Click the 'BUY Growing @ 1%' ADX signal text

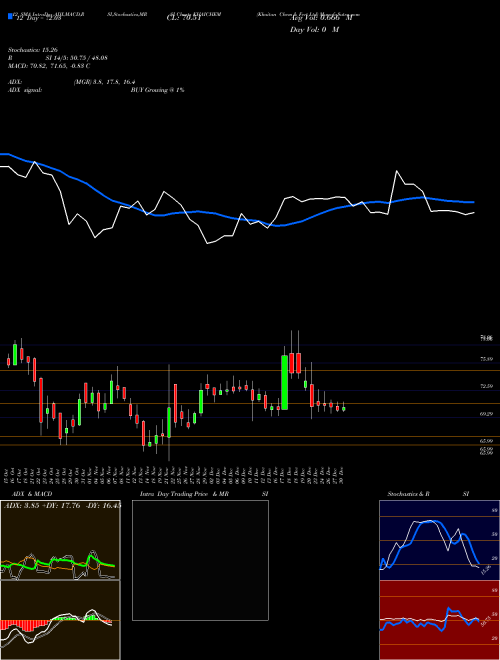(x=157, y=90)
